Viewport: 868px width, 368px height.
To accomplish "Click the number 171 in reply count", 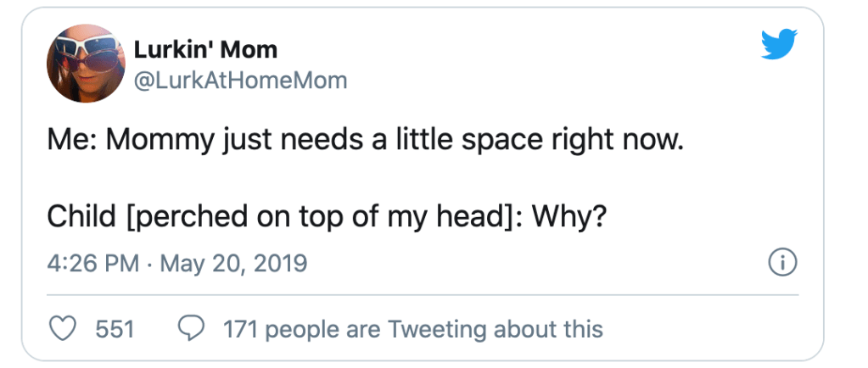I will [240, 328].
